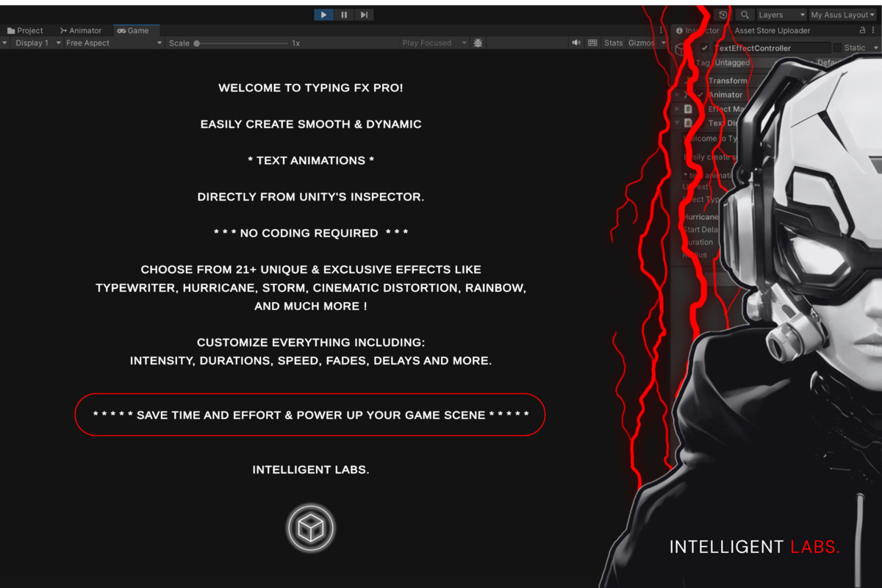This screenshot has height=588, width=882.
Task: Click the SAVE TIME AND EFFORT text line
Action: point(311,415)
